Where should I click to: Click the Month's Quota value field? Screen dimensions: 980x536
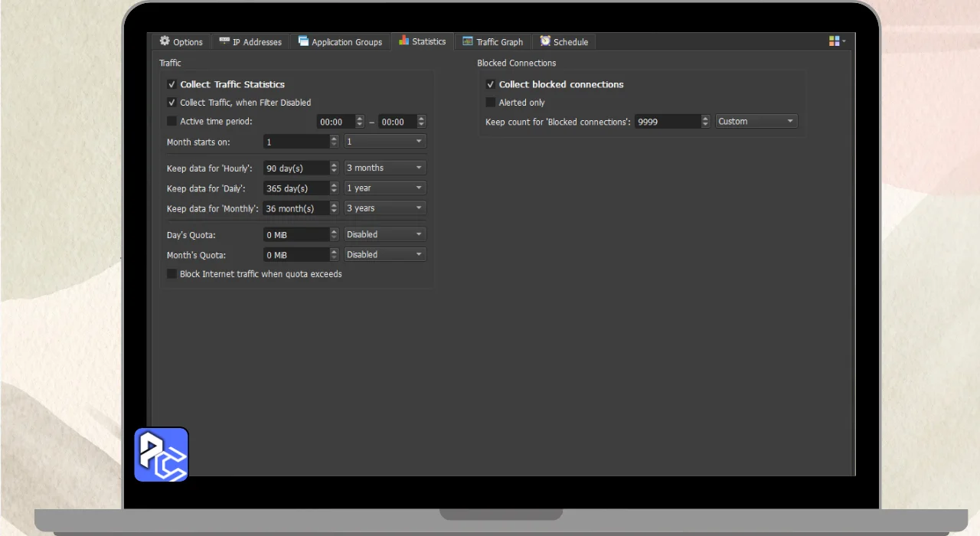296,255
